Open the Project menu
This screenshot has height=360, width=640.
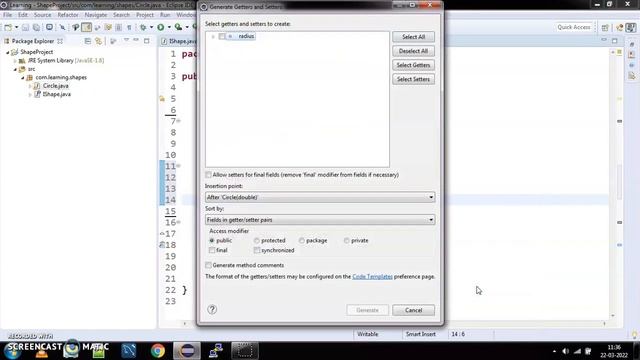pyautogui.click(x=145, y=15)
